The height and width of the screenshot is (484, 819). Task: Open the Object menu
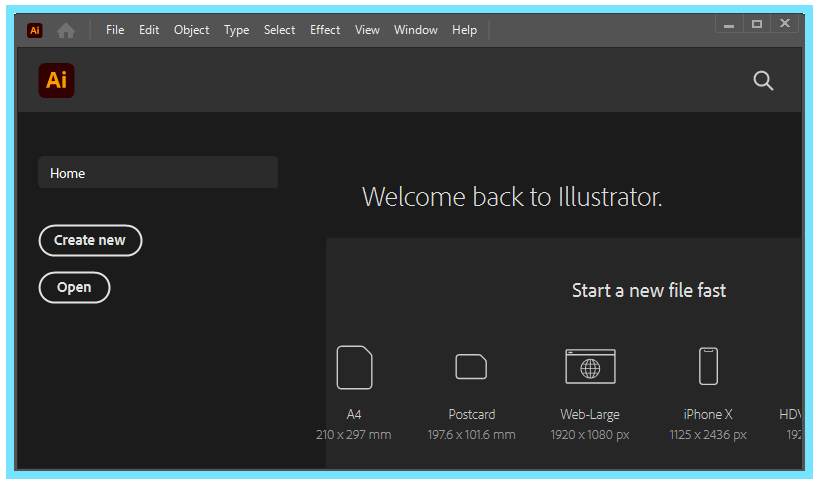(x=191, y=30)
